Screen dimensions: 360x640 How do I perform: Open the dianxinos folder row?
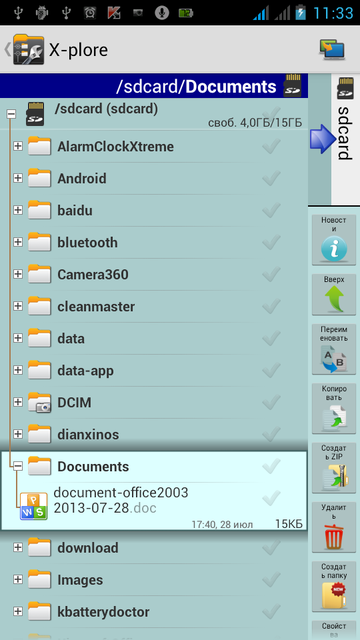(x=154, y=434)
